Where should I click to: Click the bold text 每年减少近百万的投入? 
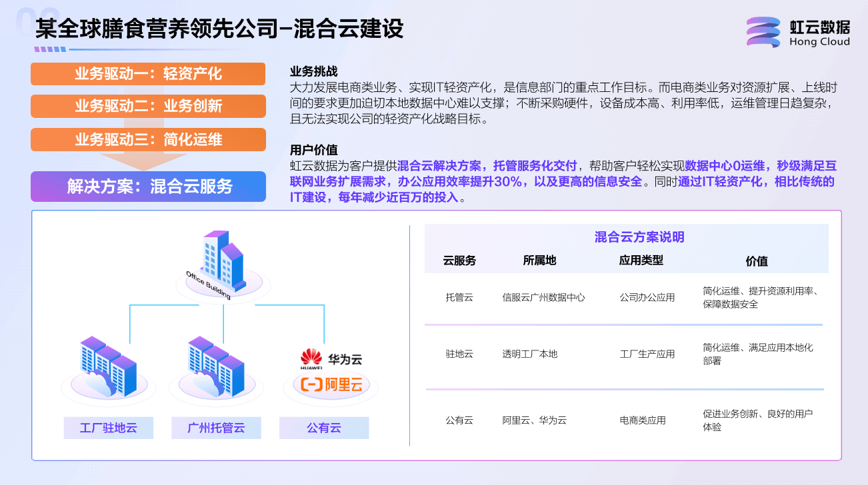coord(399,198)
